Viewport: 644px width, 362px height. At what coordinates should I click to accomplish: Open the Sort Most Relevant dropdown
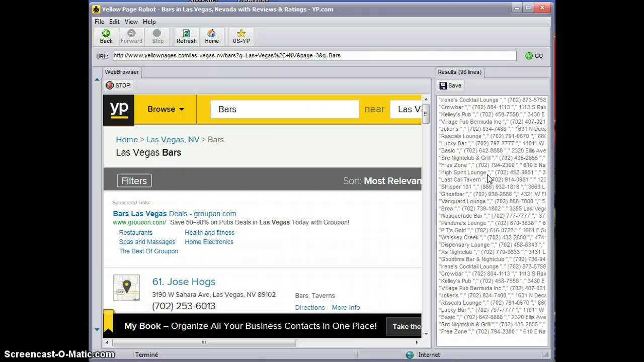[392, 181]
